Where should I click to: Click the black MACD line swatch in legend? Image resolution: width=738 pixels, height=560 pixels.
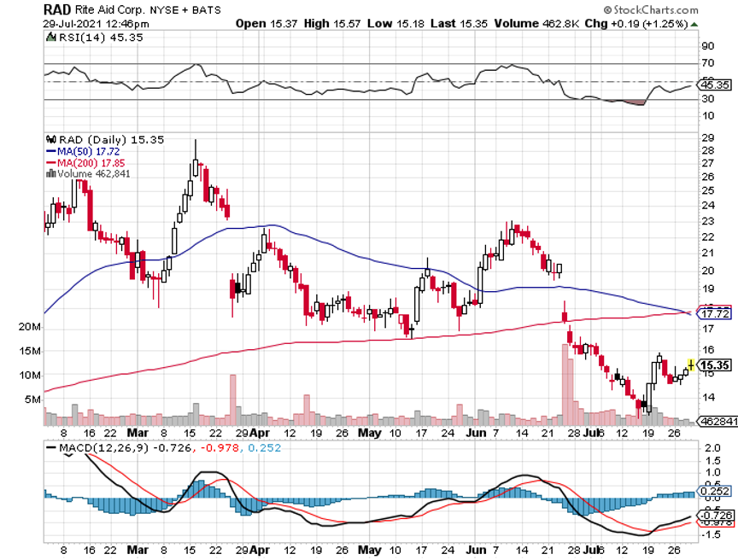[51, 447]
